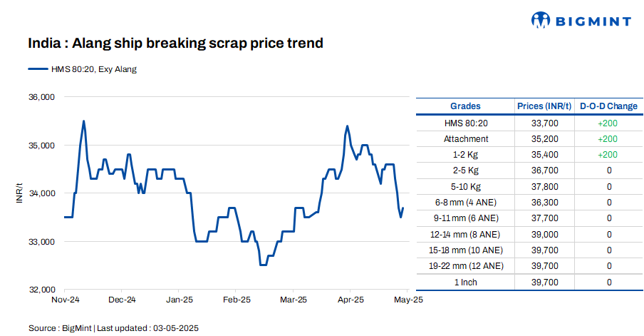Click the D-O-D Change column header
This screenshot has width=644, height=336.
pos(608,106)
